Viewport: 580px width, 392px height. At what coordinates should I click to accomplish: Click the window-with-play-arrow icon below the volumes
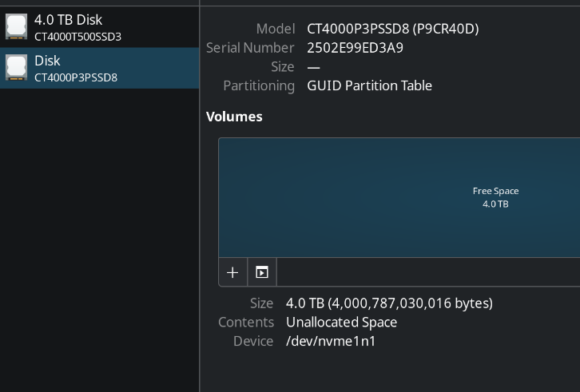point(262,272)
